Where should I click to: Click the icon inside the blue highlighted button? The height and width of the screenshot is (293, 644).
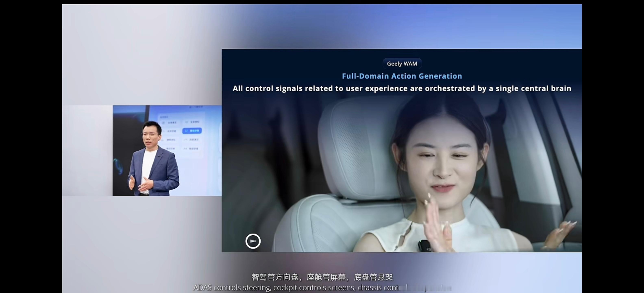click(x=186, y=131)
